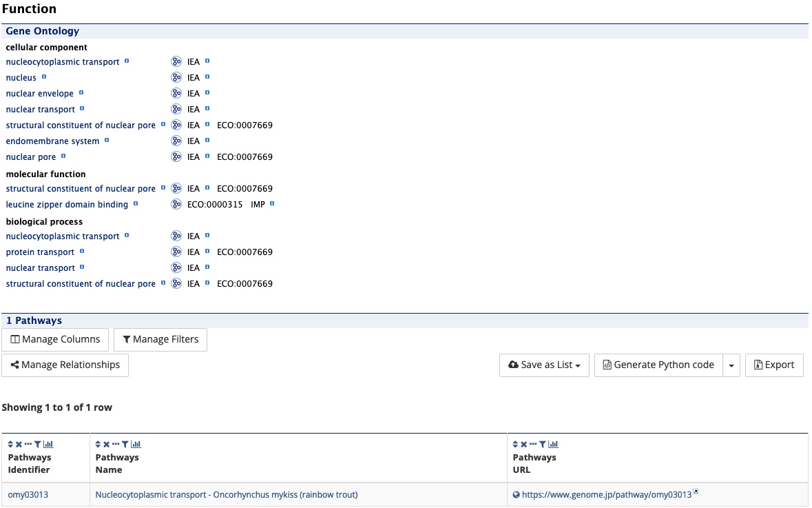Click ontology graph icon in leucine zipper row
Screen dimensions: 812x508
[176, 204]
